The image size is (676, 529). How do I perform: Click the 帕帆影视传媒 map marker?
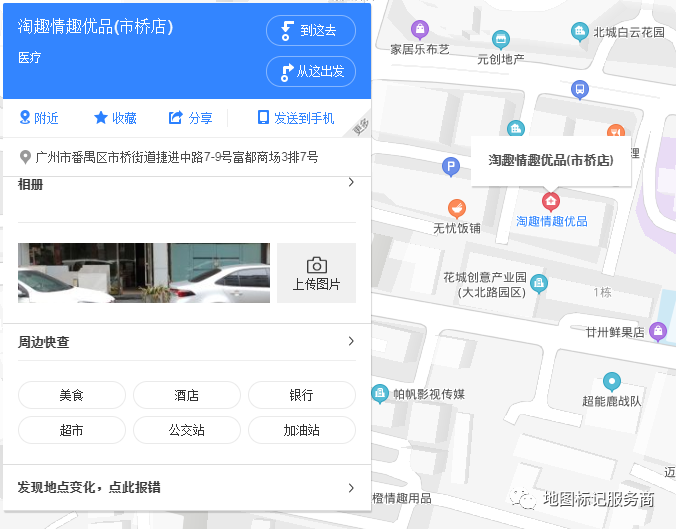pos(380,394)
